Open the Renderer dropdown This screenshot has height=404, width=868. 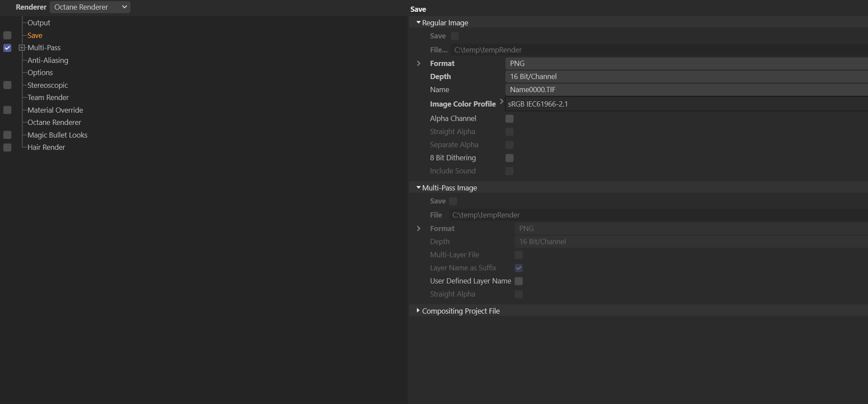coord(90,7)
